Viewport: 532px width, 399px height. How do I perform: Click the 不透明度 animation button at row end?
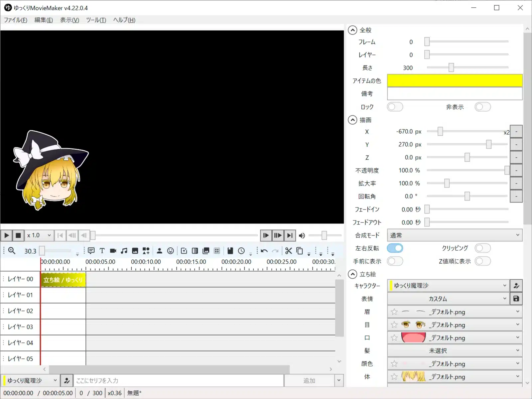coord(516,170)
